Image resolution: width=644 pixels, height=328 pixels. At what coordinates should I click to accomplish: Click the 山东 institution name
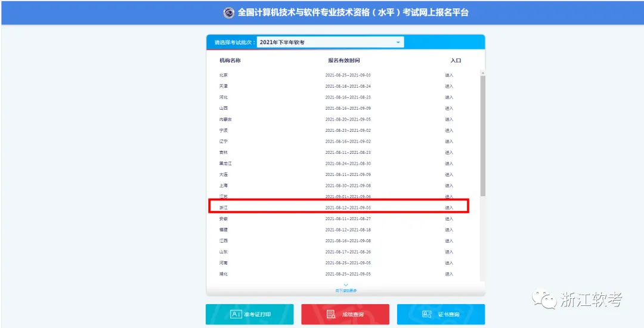224,252
